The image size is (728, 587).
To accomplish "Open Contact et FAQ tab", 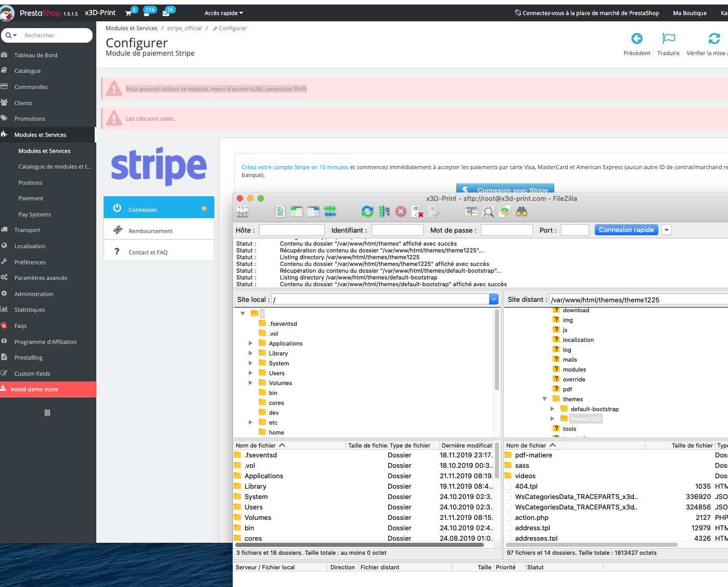I will click(159, 251).
